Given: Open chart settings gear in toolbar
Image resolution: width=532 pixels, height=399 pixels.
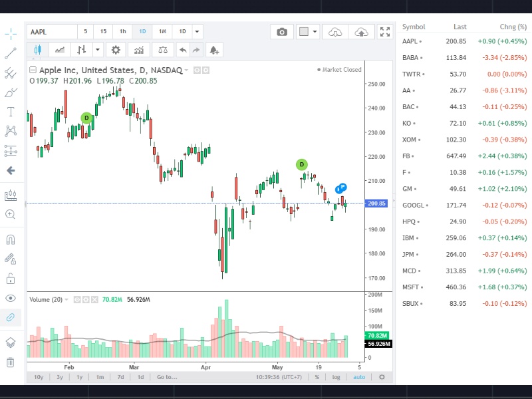Looking at the screenshot, I should point(116,50).
